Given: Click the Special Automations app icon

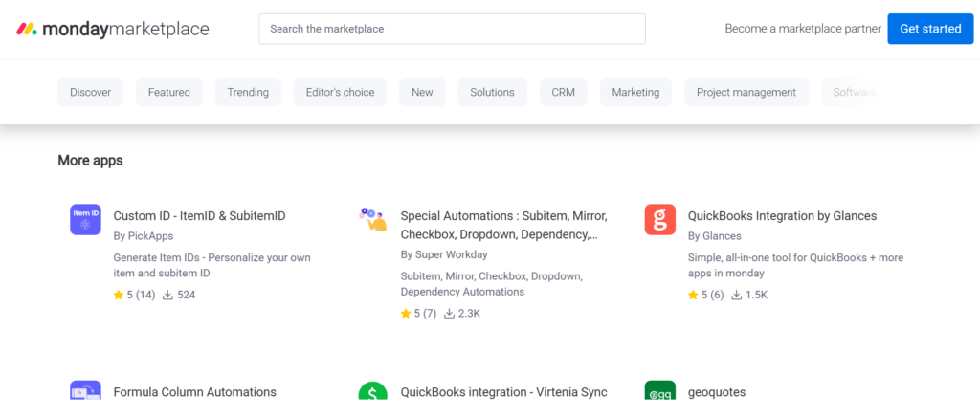Looking at the screenshot, I should 373,219.
